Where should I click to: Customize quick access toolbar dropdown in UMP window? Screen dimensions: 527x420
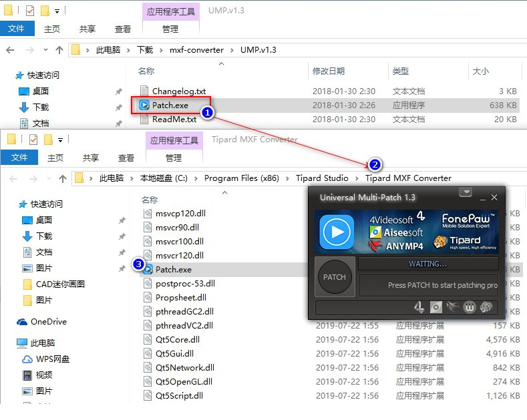point(57,11)
